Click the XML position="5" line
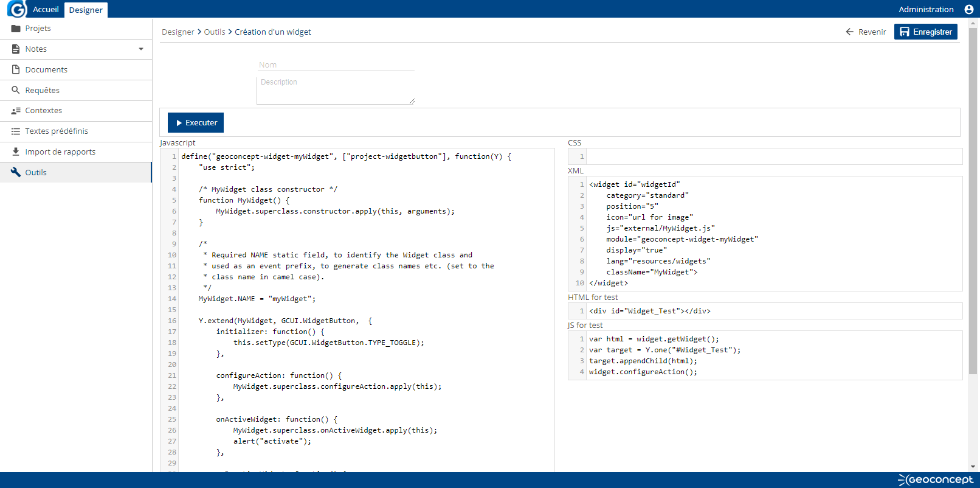Screen dimensions: 980x488 632,206
